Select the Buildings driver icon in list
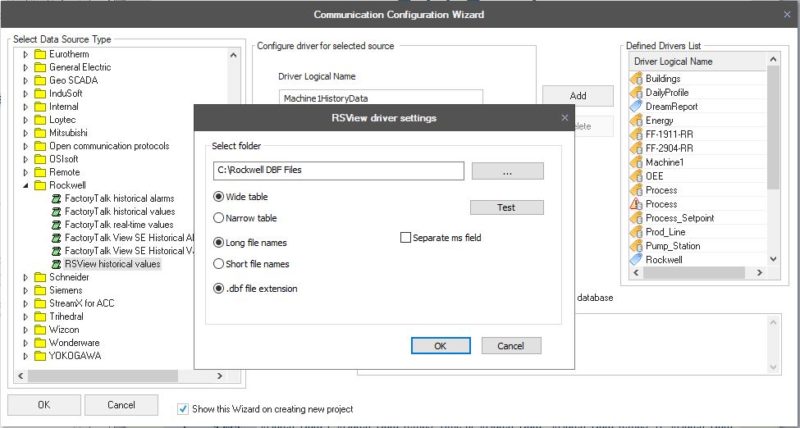 click(x=637, y=78)
